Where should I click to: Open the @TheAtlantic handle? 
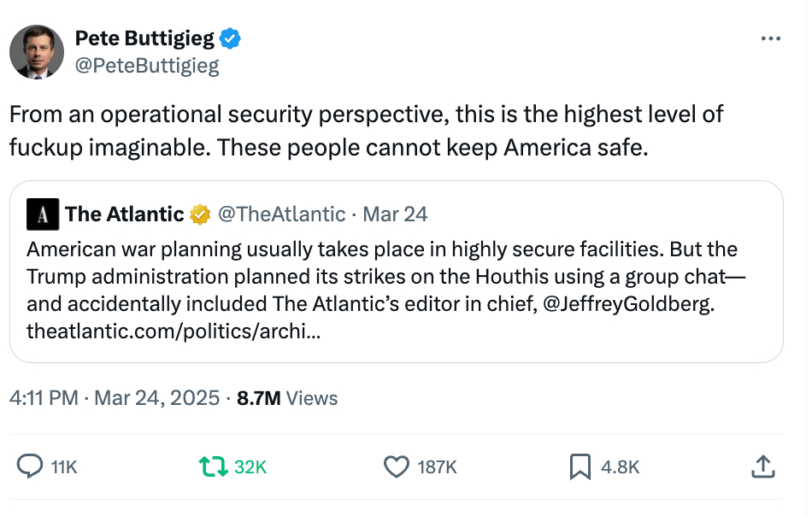pyautogui.click(x=282, y=214)
